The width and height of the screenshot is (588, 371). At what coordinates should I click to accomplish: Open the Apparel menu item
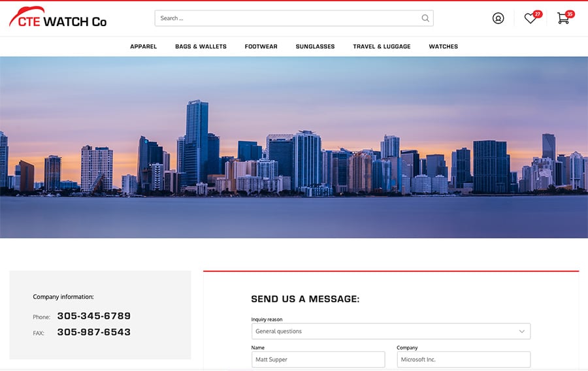pyautogui.click(x=143, y=46)
